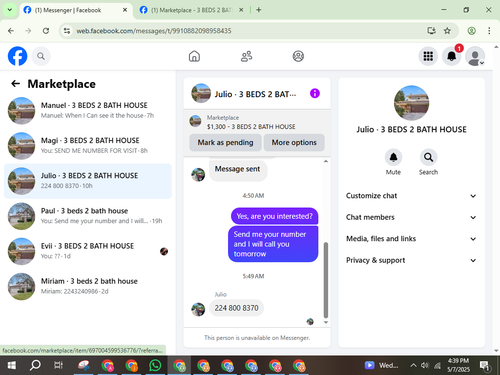Open the $1,300 - 3 BEDS 2 BATH HOUSE listing link
The image size is (500, 375).
click(251, 127)
